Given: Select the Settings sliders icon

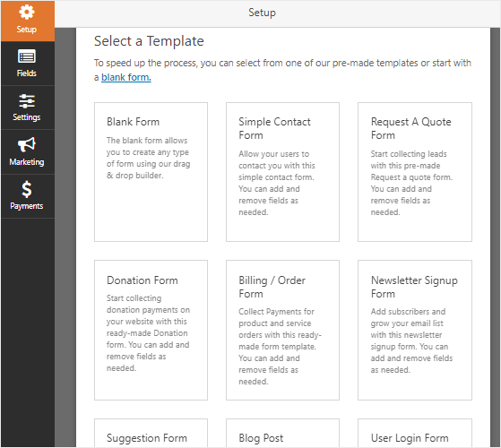Looking at the screenshot, I should point(27,100).
